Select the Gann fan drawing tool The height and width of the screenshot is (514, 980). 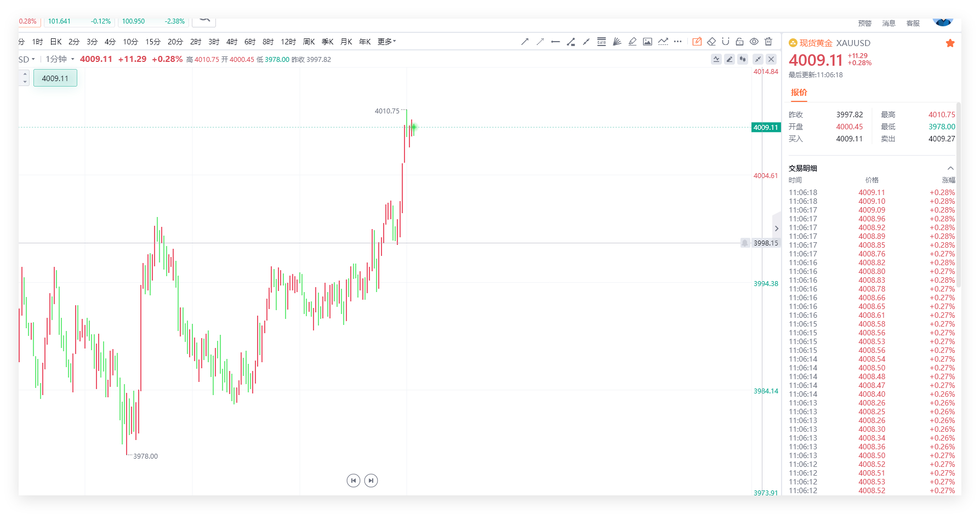[617, 42]
